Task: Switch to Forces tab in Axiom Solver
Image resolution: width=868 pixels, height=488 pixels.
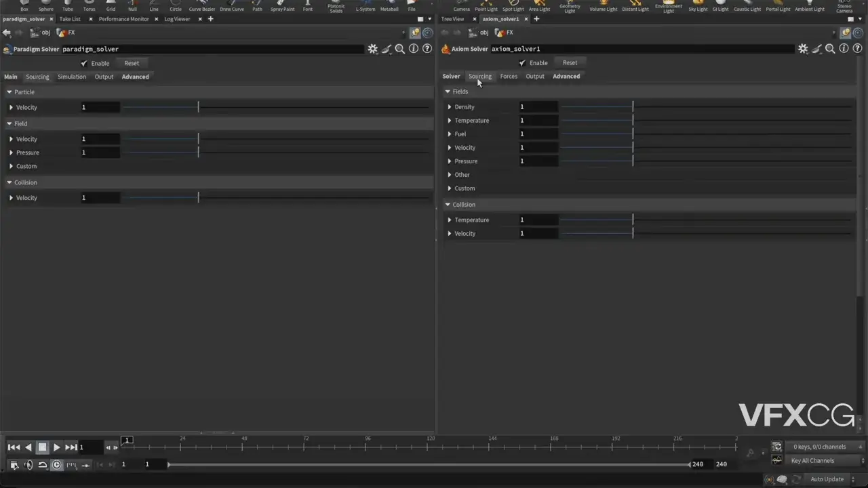Action: coord(509,76)
